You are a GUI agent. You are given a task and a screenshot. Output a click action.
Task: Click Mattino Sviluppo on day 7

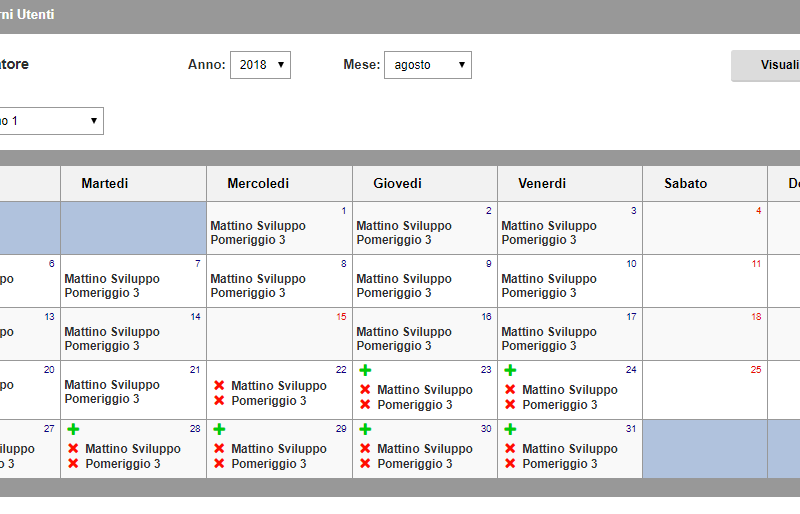112,279
